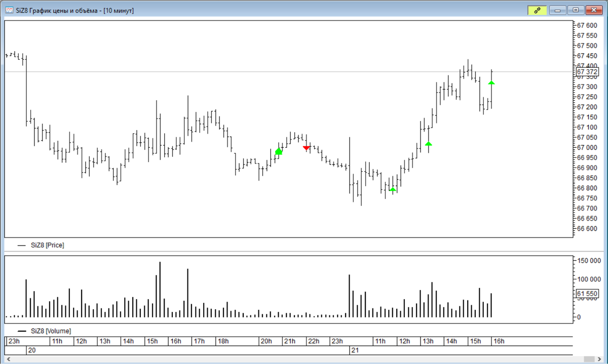Click the current volume label 61 550
Viewport: 608px width, 364px height.
(x=587, y=293)
